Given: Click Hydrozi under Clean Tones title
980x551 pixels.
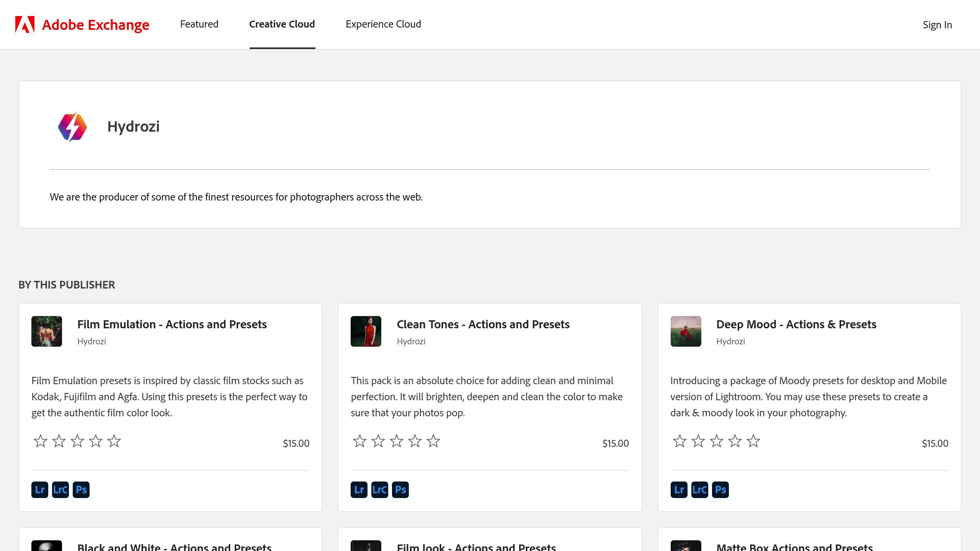Looking at the screenshot, I should [411, 341].
